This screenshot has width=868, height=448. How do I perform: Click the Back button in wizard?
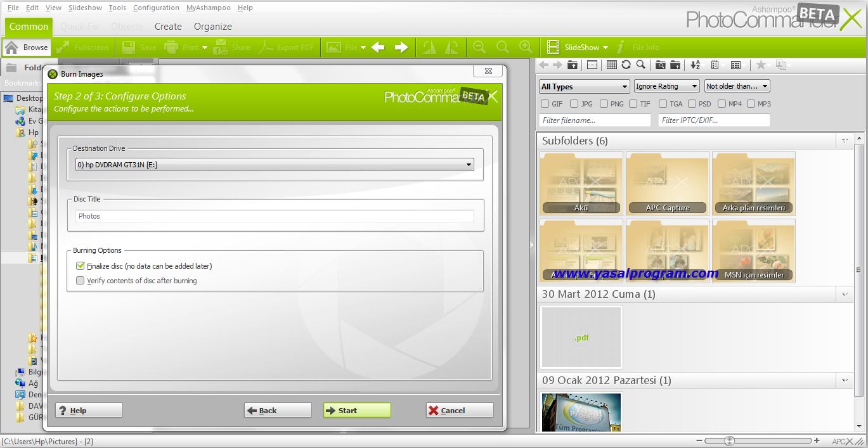coord(278,411)
